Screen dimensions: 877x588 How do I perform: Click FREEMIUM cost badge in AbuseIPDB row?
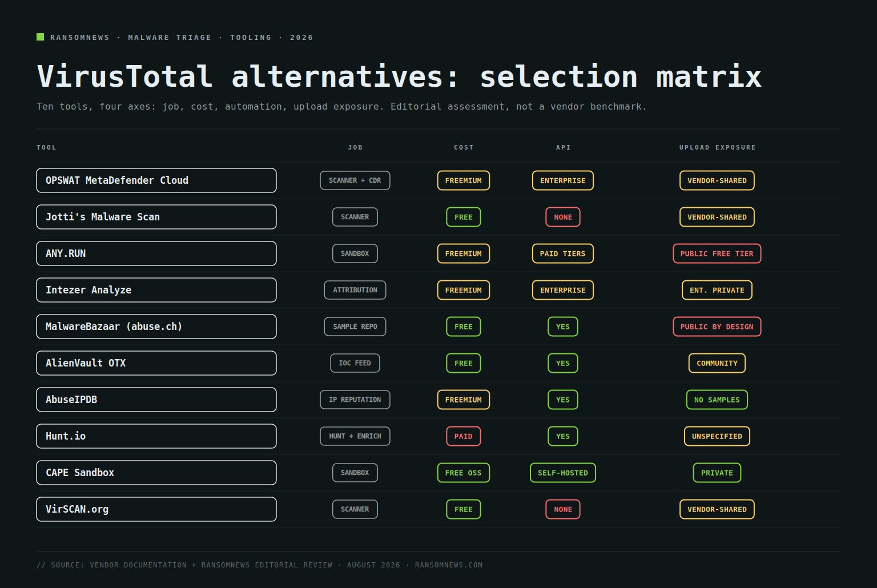464,400
